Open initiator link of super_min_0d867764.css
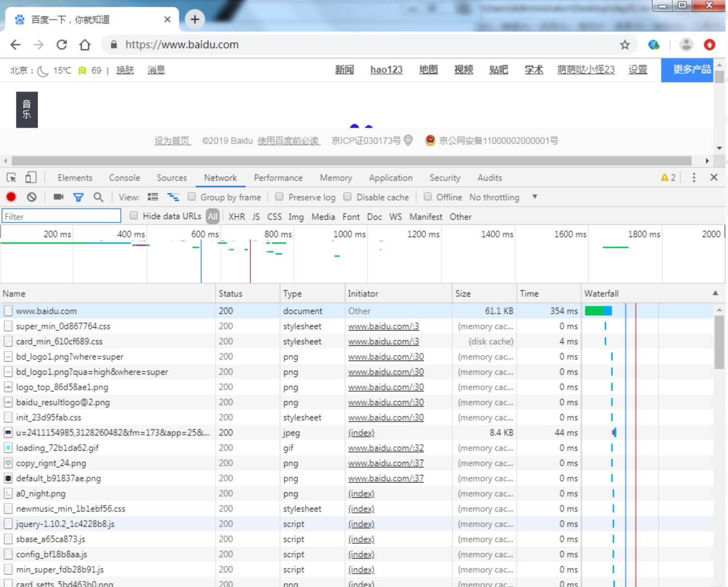The width and height of the screenshot is (728, 587). pos(384,326)
